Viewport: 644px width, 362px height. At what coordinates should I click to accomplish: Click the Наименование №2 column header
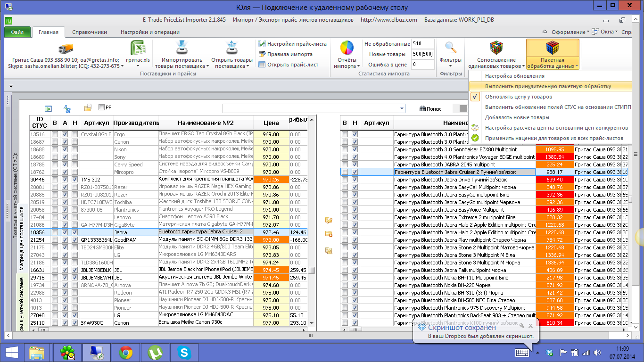(206, 123)
